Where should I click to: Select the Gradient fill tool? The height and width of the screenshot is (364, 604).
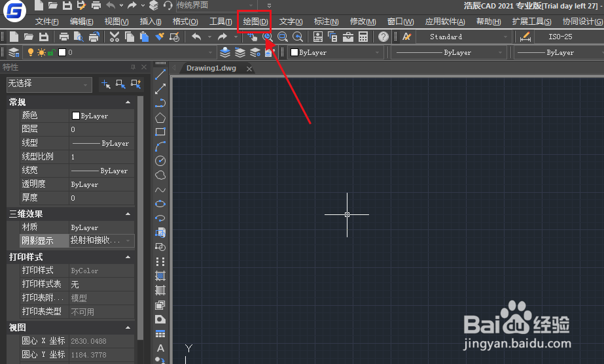(x=160, y=290)
